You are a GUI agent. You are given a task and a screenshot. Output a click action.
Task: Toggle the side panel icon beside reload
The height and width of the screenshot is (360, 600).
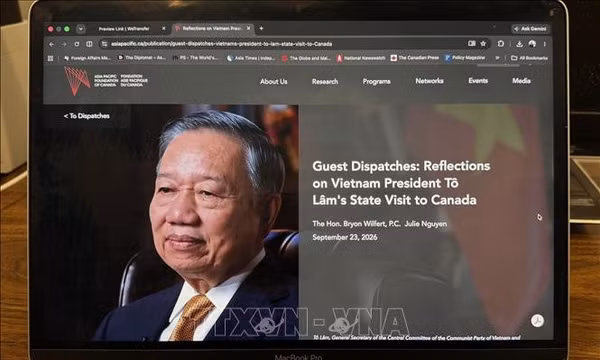click(x=89, y=44)
